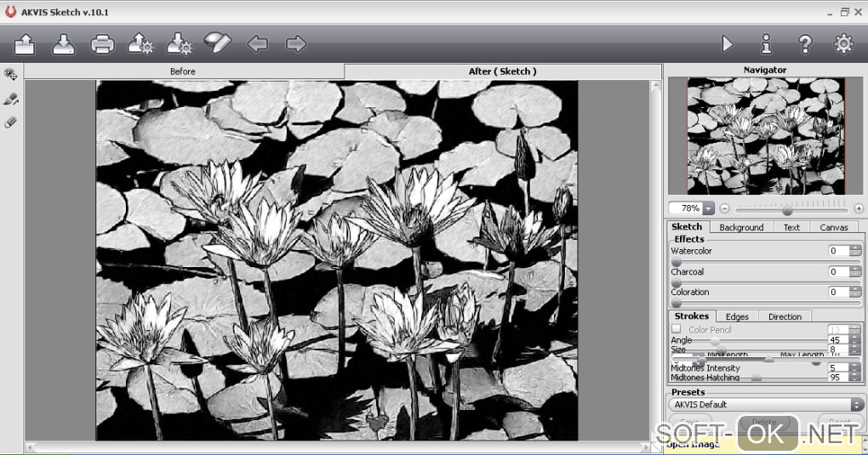This screenshot has height=455, width=868.
Task: Redo the action with right arrow
Action: click(296, 43)
